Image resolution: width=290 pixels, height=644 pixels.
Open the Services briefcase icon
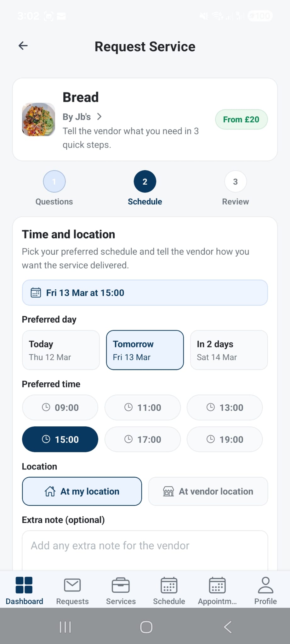click(x=121, y=585)
